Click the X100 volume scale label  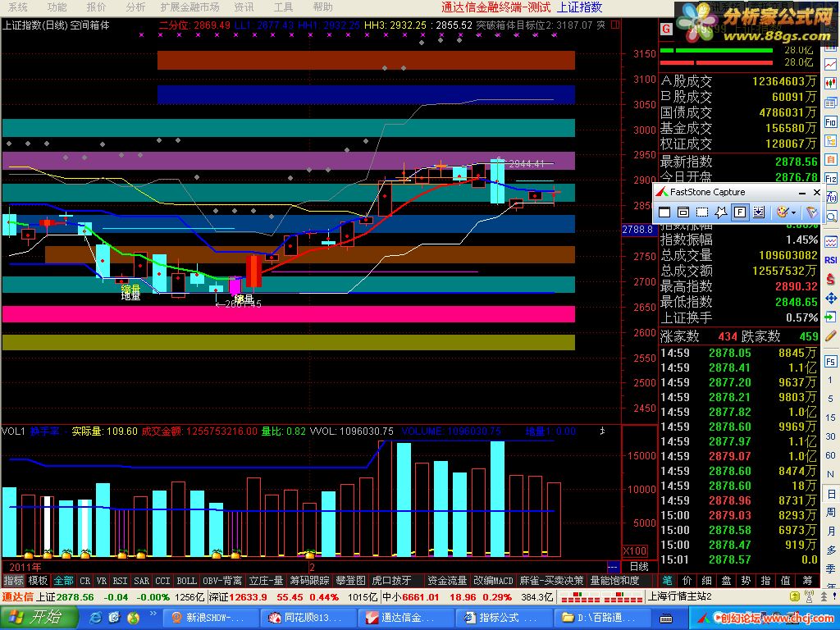pyautogui.click(x=635, y=550)
